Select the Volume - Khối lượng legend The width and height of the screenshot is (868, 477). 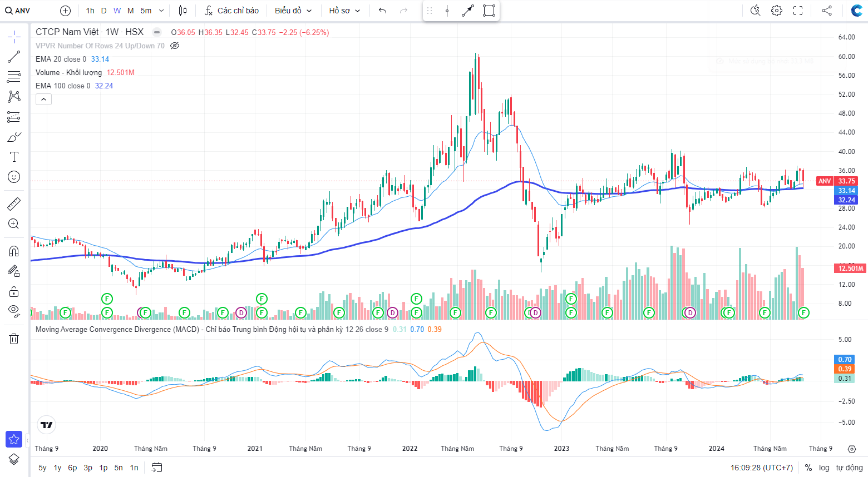68,72
